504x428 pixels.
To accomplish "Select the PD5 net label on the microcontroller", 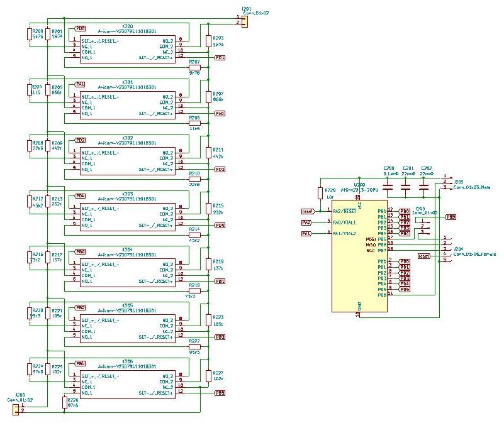I will pos(405,289).
